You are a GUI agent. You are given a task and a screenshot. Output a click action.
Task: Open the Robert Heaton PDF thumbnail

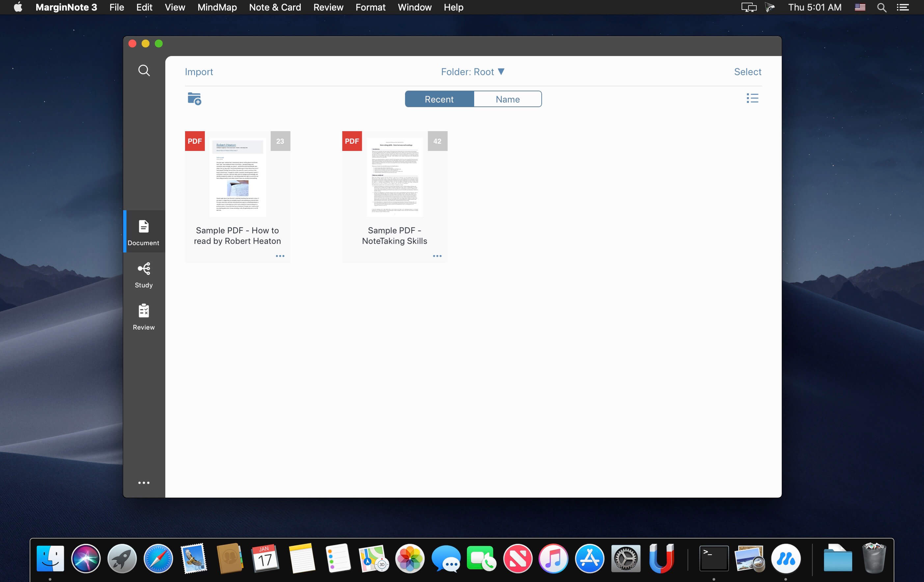tap(237, 177)
